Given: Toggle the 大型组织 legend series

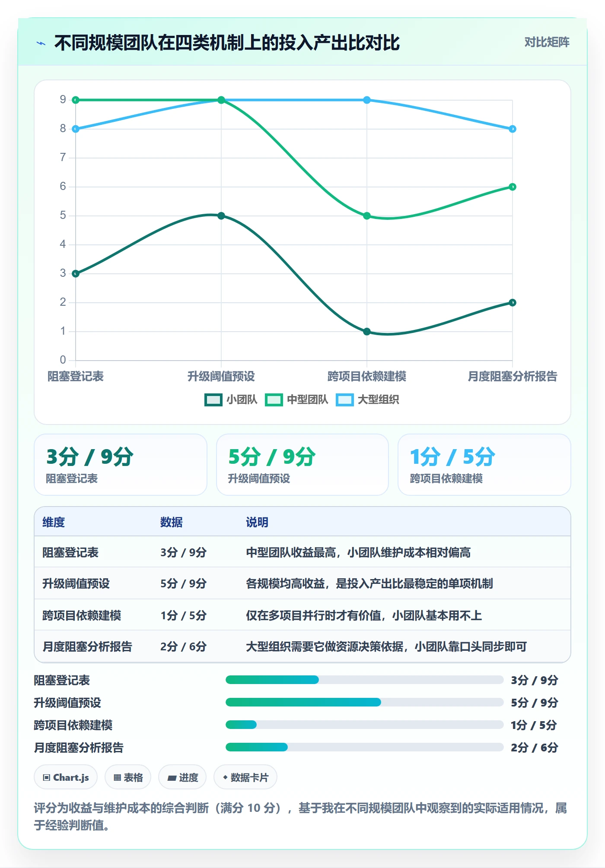Looking at the screenshot, I should pyautogui.click(x=368, y=399).
